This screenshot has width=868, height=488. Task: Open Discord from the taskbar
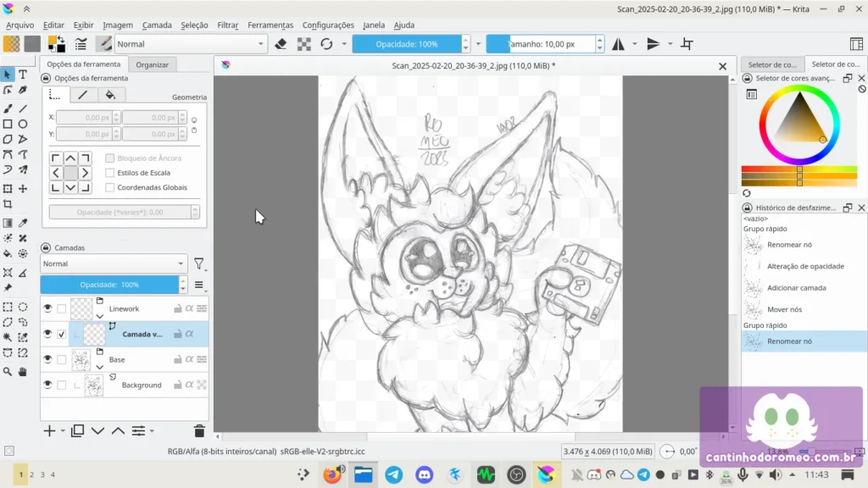[x=425, y=474]
